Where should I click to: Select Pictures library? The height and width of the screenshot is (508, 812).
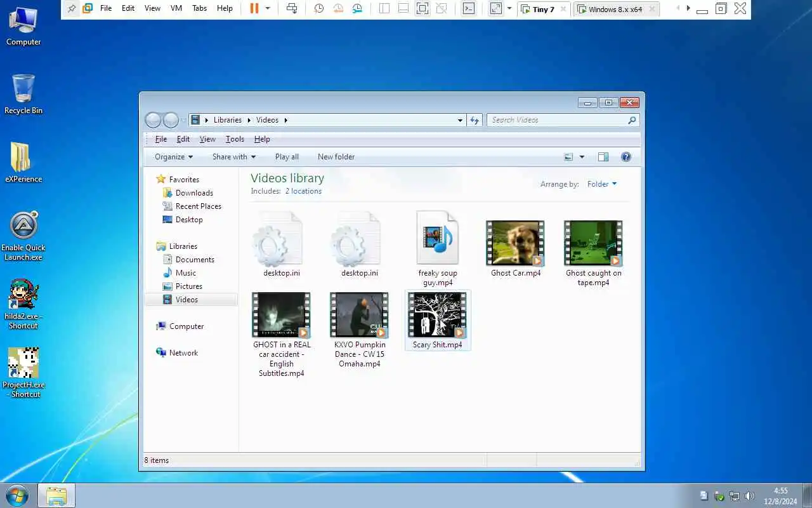[x=189, y=286]
